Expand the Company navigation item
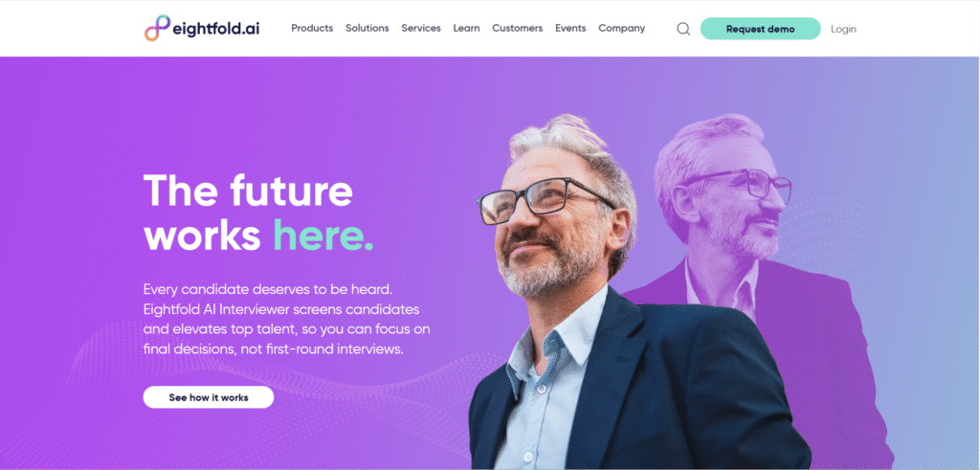980x470 pixels. pos(622,28)
